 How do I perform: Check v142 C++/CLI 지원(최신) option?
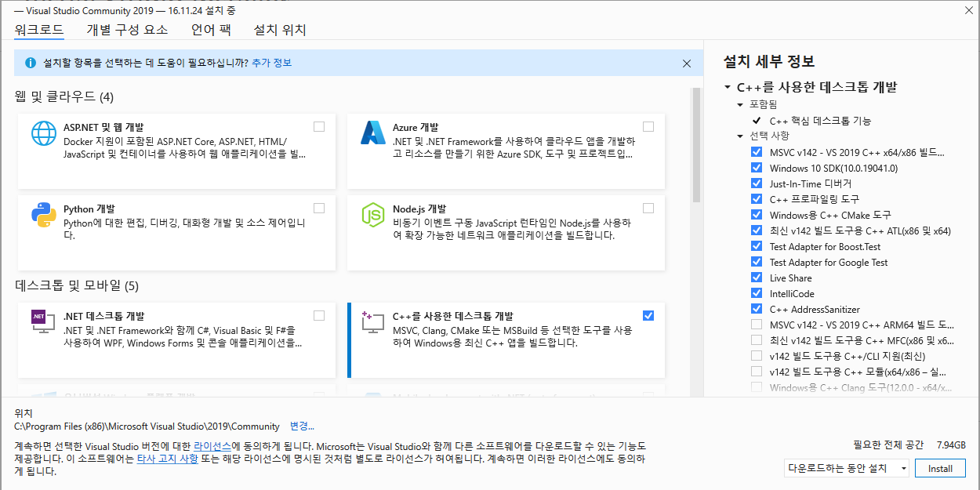[757, 356]
